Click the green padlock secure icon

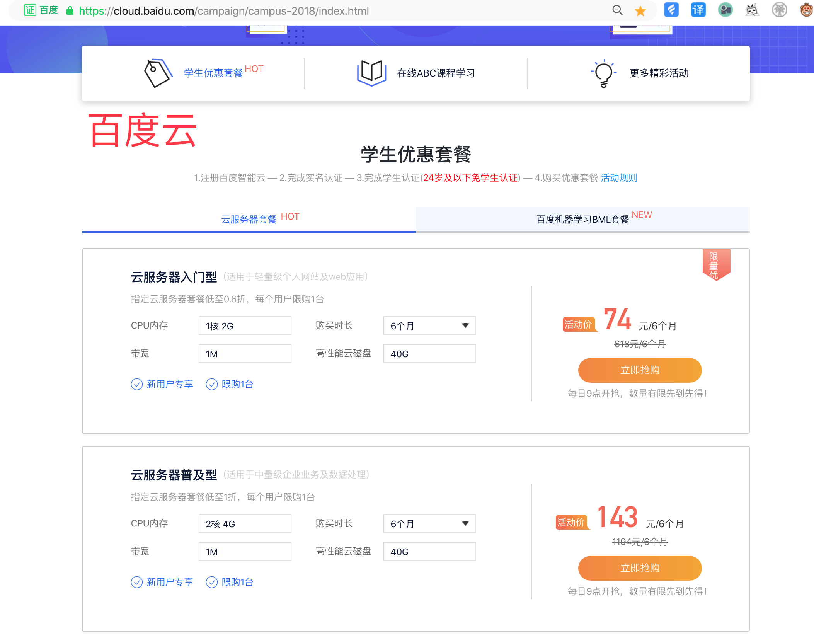pyautogui.click(x=70, y=11)
